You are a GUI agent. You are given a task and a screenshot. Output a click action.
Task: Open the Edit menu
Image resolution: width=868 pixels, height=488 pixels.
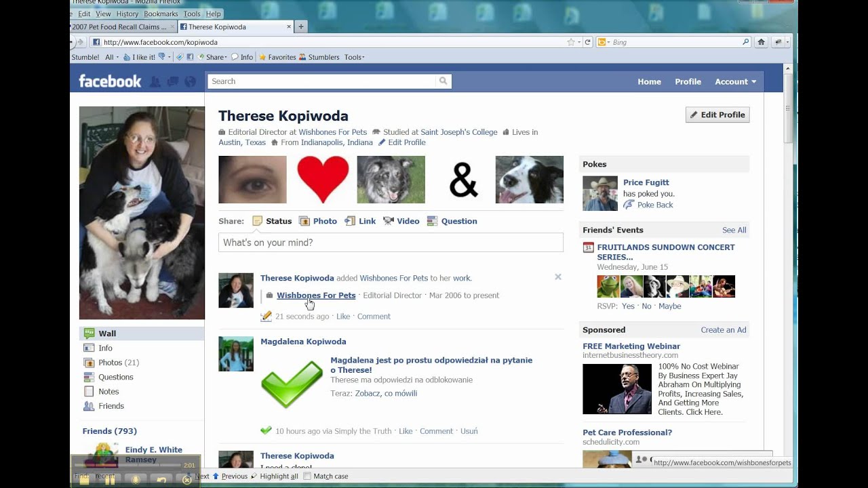click(x=84, y=14)
